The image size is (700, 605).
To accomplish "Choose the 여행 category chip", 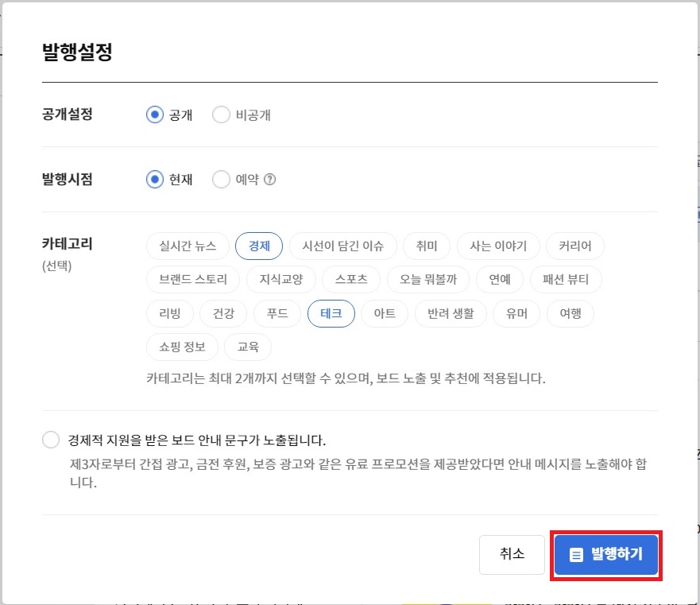I will coord(570,313).
